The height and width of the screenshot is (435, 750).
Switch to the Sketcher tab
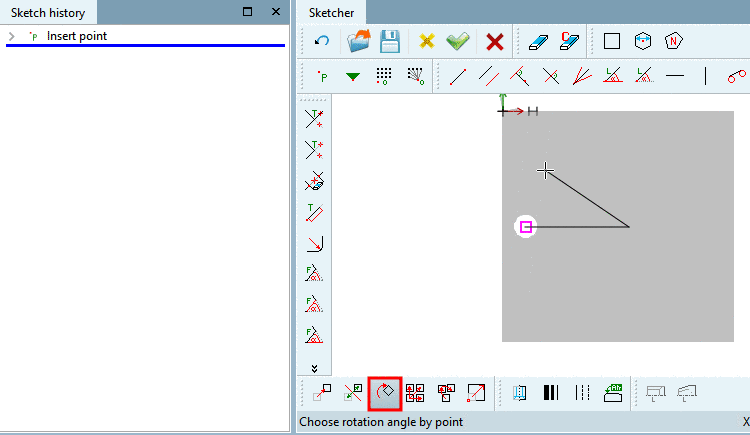331,13
